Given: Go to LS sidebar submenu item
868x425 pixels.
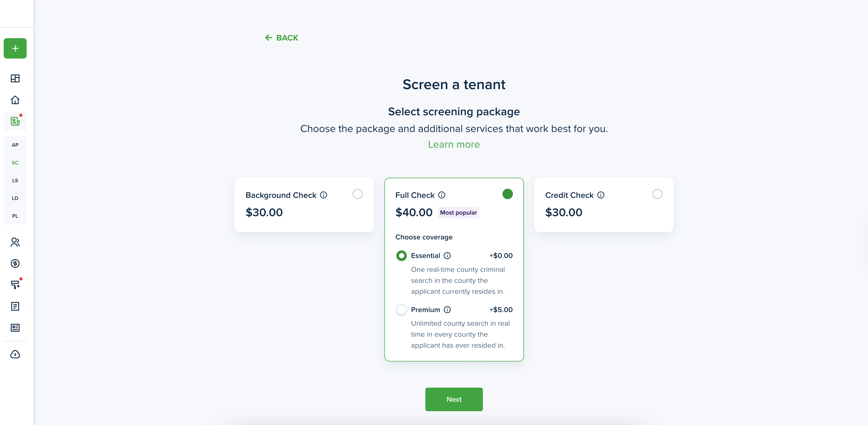Looking at the screenshot, I should click(15, 181).
